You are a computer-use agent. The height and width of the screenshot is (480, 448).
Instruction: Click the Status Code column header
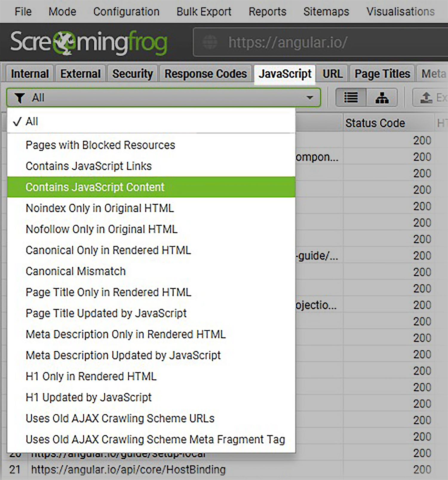pyautogui.click(x=388, y=123)
